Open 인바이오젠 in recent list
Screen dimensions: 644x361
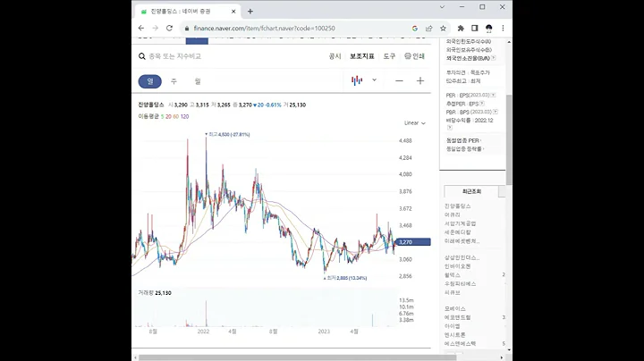(x=458, y=266)
